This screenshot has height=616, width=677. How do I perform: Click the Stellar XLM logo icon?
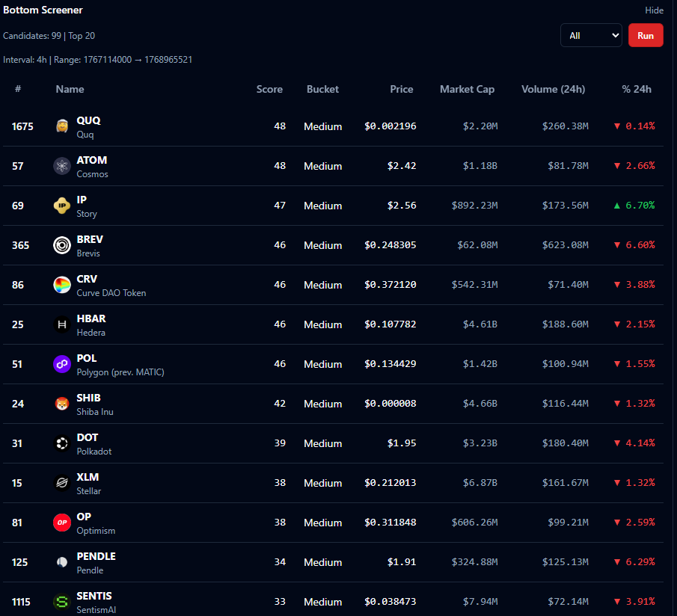[62, 483]
